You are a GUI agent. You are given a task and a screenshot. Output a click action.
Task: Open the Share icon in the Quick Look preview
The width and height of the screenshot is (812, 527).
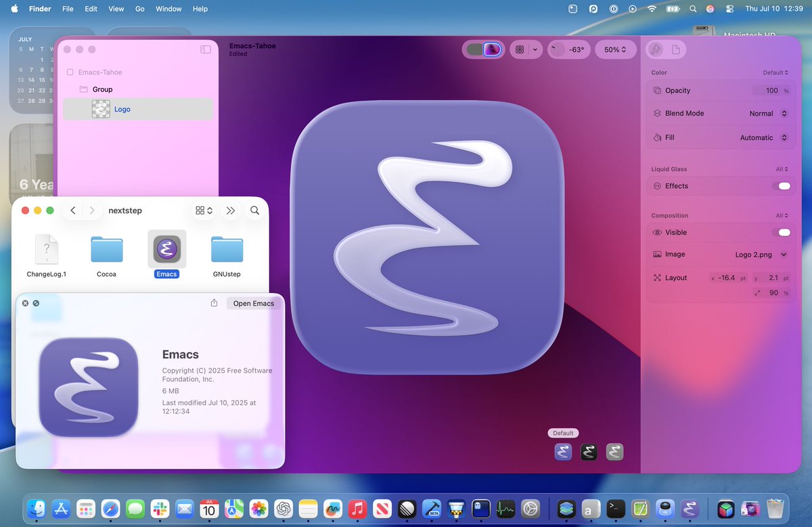[x=214, y=303]
